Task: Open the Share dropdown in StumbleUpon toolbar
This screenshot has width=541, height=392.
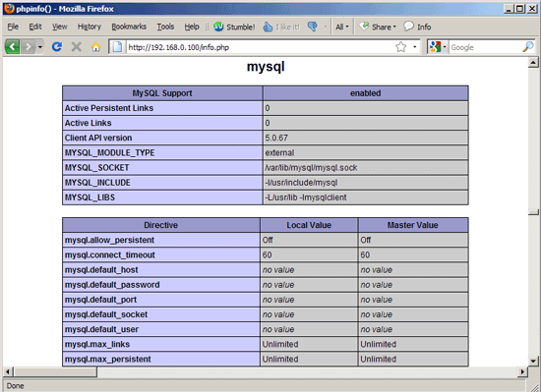Action: point(378,27)
